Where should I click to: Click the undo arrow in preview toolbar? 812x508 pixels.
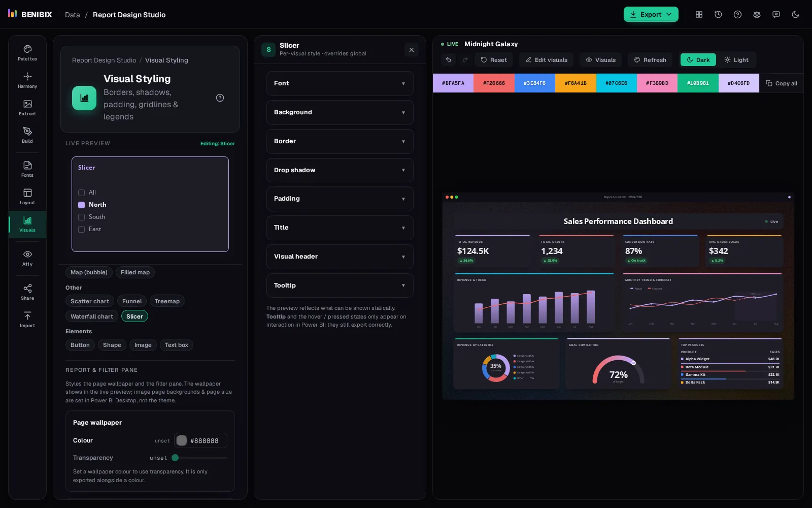[448, 60]
